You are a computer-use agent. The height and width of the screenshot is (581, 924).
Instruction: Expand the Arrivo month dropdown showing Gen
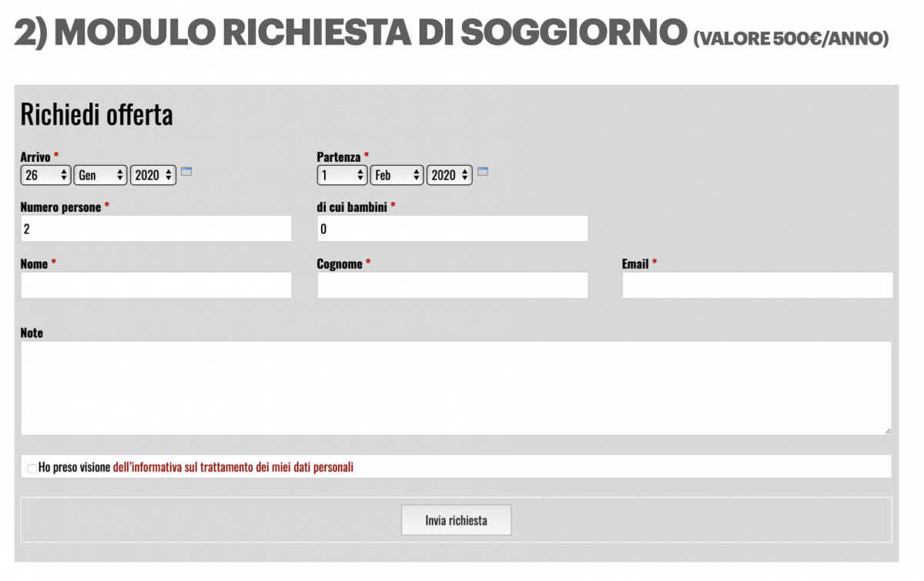tap(100, 175)
